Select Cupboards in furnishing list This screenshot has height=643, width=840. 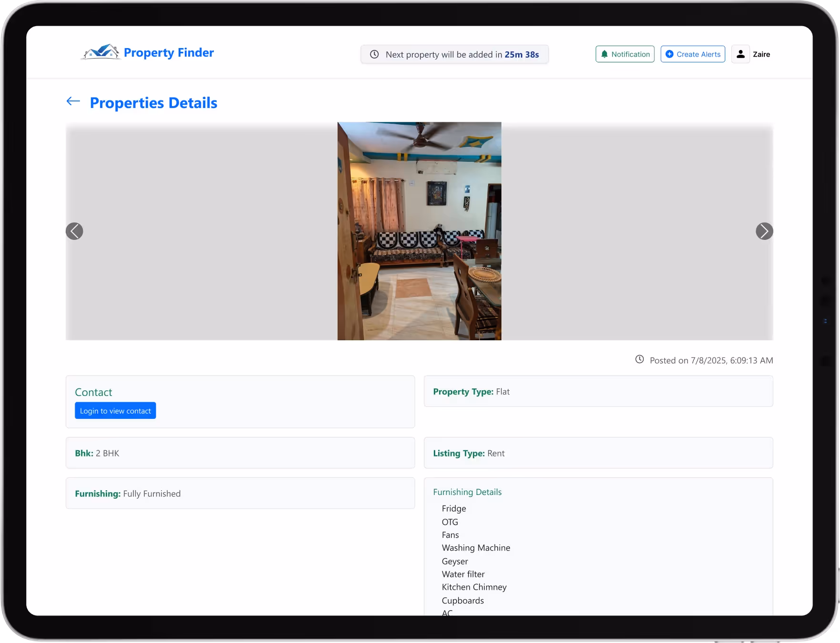pos(463,601)
